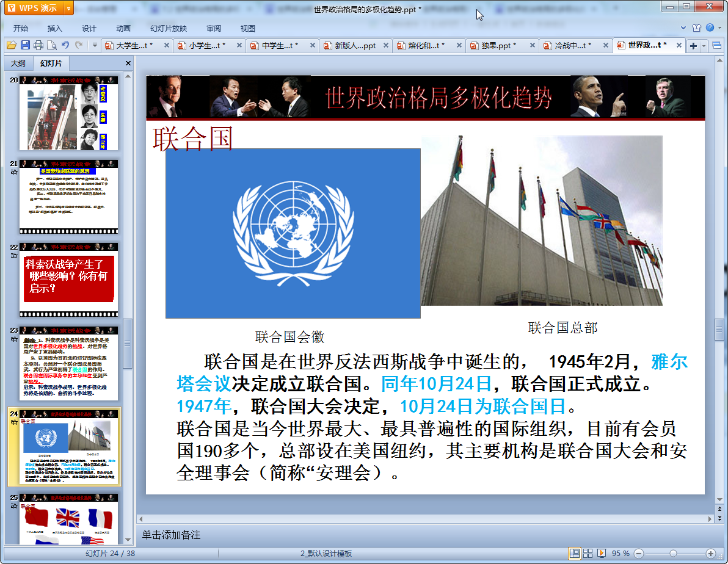This screenshot has width=728, height=564.
Task: Switch to the 大纲 outline pane tab
Action: [x=18, y=63]
